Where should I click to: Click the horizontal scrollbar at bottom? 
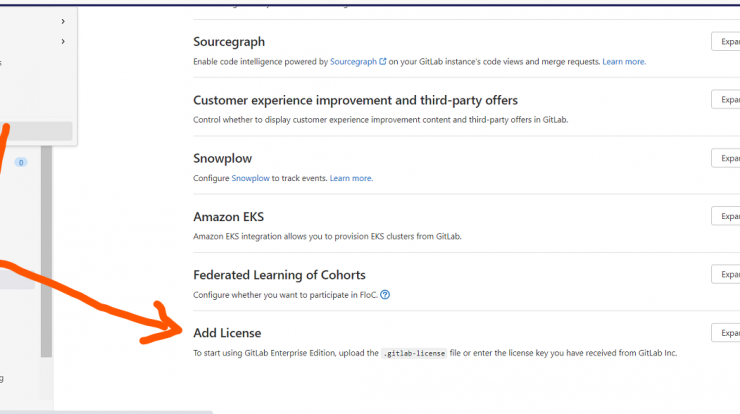pyautogui.click(x=106, y=412)
